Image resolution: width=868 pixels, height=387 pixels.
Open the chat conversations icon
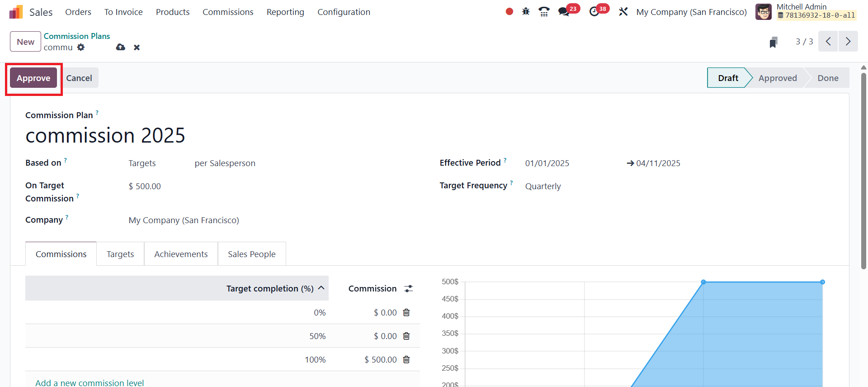pos(564,12)
